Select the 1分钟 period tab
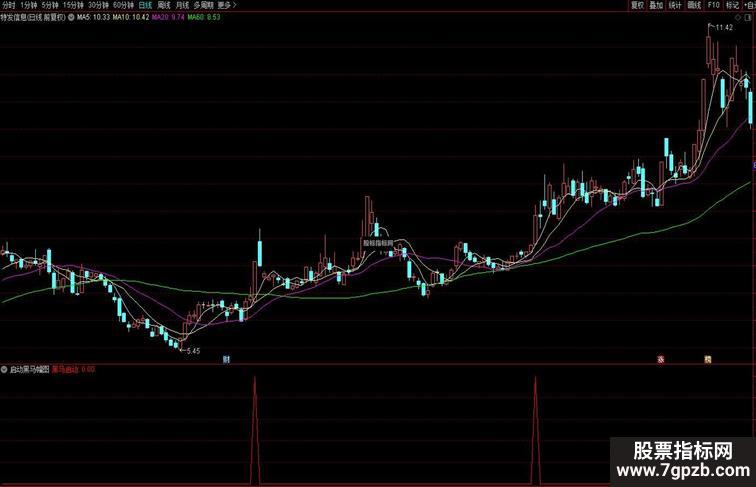Screen dimensions: 756x487 [28, 5]
